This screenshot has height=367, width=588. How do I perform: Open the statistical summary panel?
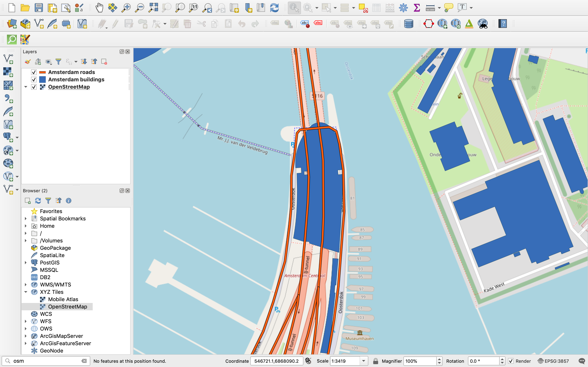416,8
